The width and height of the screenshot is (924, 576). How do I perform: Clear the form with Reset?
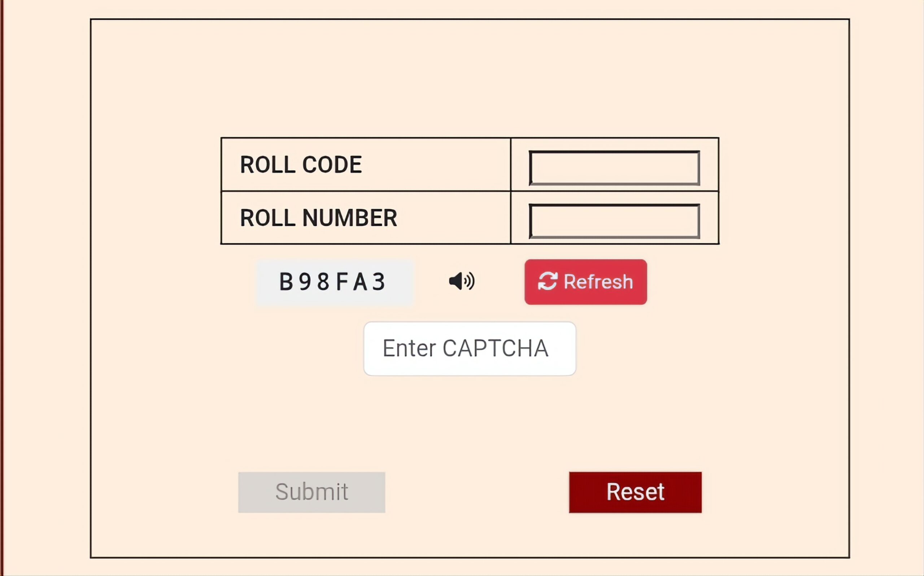[635, 492]
